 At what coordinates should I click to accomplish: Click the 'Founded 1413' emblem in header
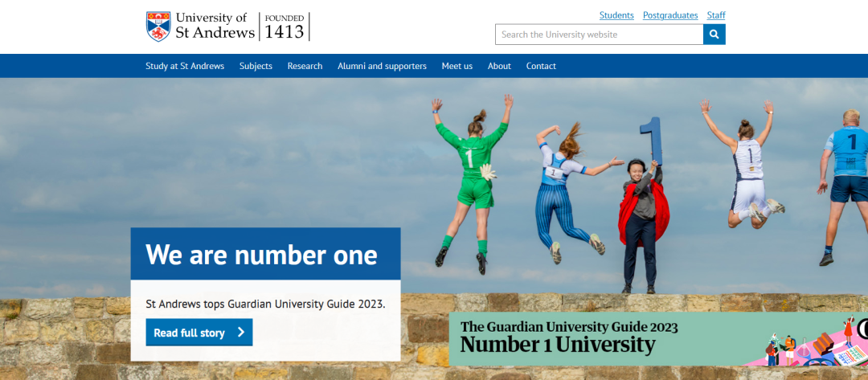[285, 27]
